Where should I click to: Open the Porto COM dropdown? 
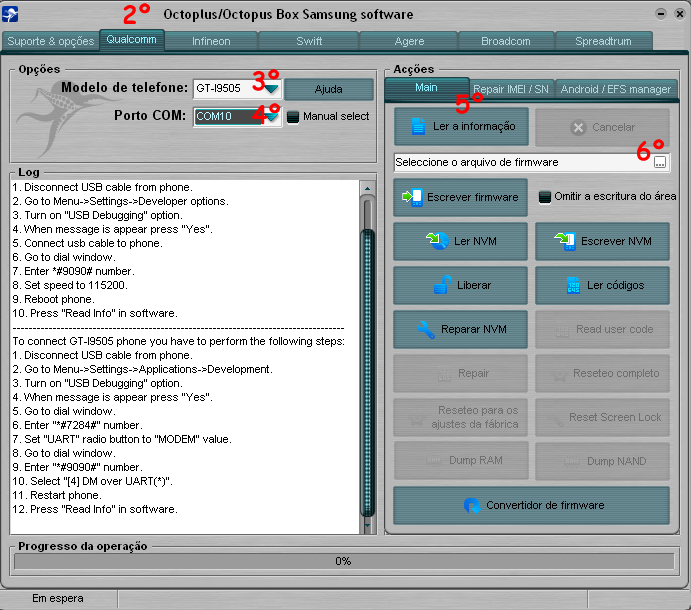coord(271,117)
